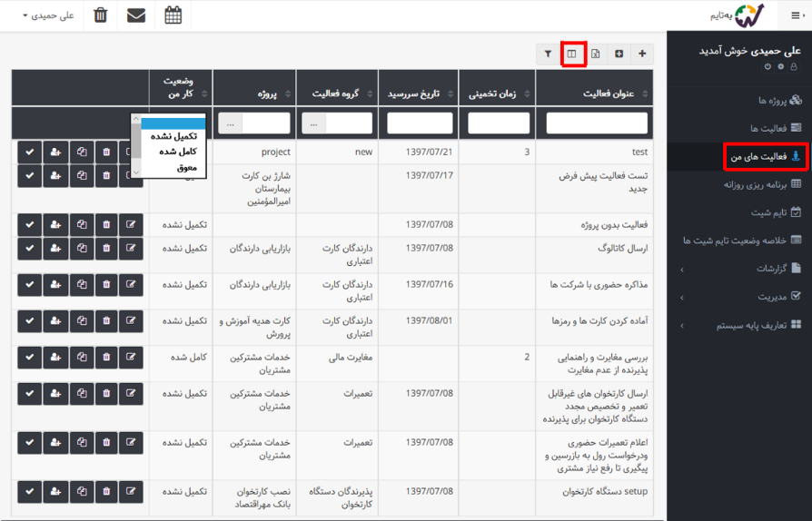Toggle sidebar with the hamburger menu icon
812x521 pixels.
click(x=796, y=15)
